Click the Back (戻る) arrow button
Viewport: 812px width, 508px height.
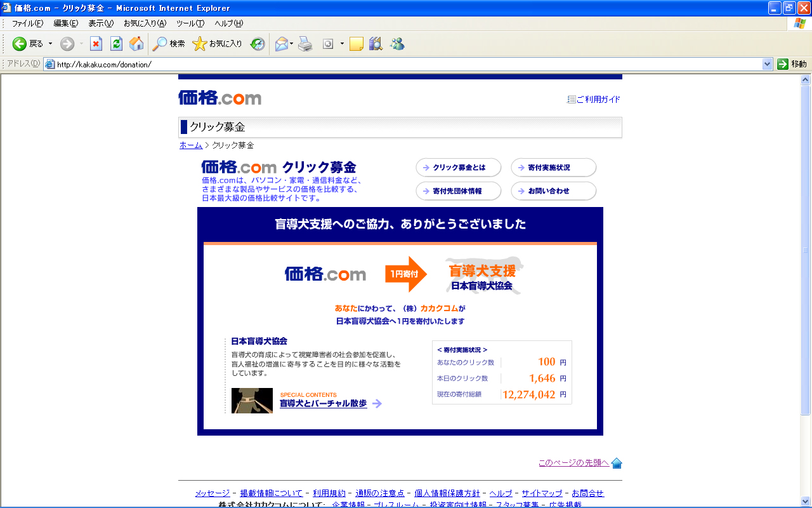[20, 44]
